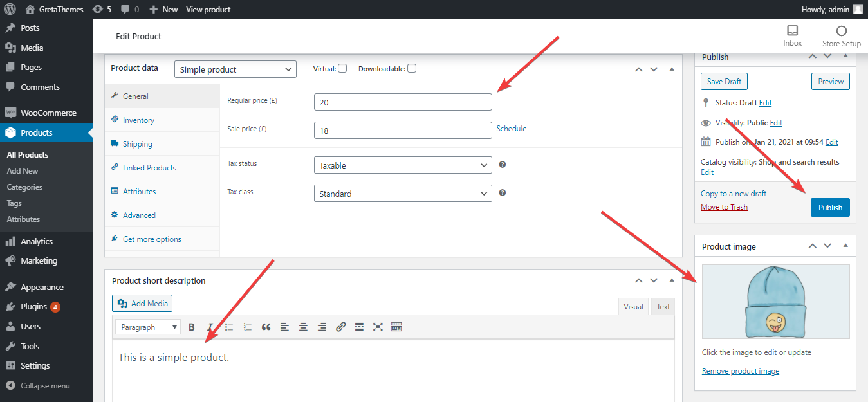This screenshot has height=402, width=868.
Task: Open Settings in the sidebar
Action: point(46,365)
